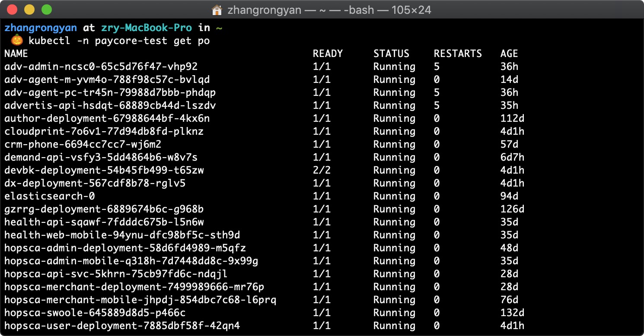Click the hopsca-swoole pod name
Screen dimensions: 644x336
[95, 313]
